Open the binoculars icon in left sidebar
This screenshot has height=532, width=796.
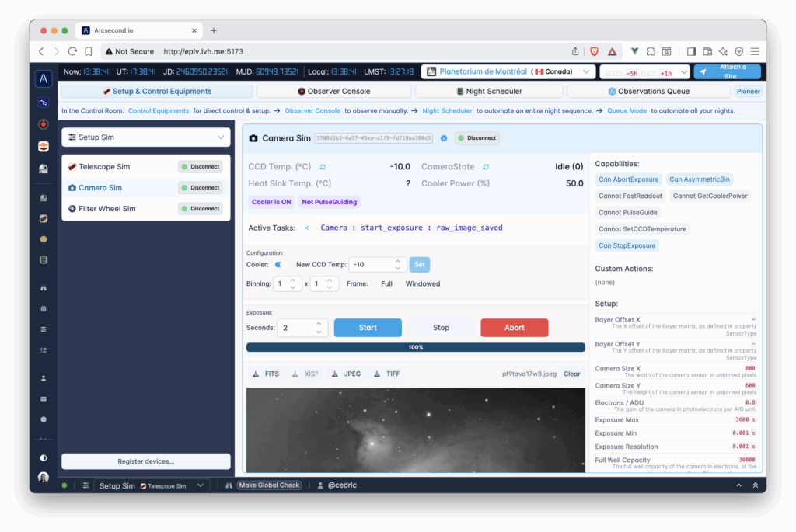(44, 288)
